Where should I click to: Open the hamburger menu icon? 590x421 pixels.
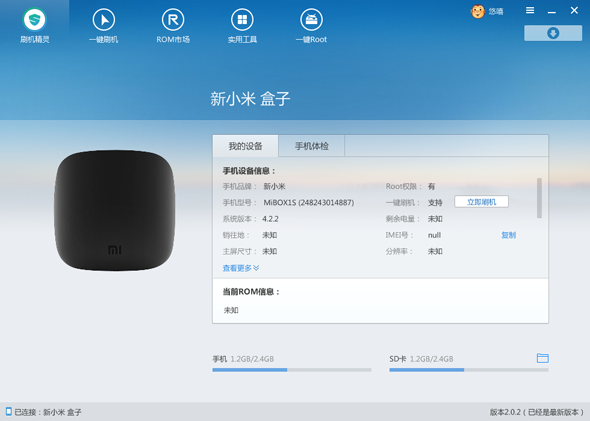pos(530,11)
